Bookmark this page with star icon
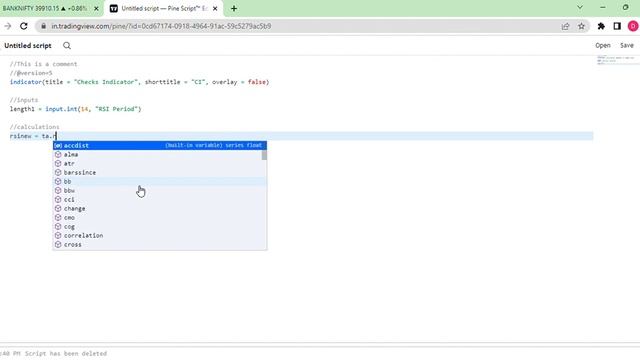640x360 pixels. pos(581,26)
